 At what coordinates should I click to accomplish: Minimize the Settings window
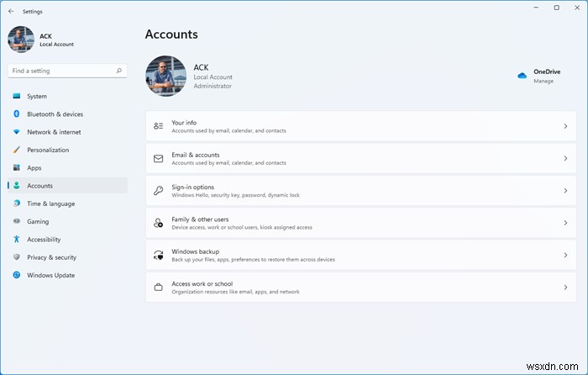[536, 8]
